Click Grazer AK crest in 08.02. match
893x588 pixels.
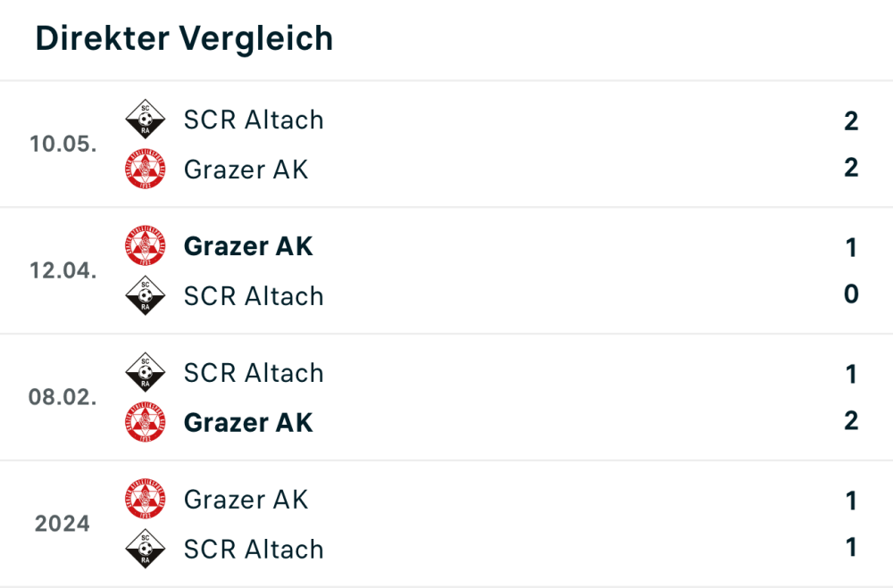pyautogui.click(x=145, y=422)
